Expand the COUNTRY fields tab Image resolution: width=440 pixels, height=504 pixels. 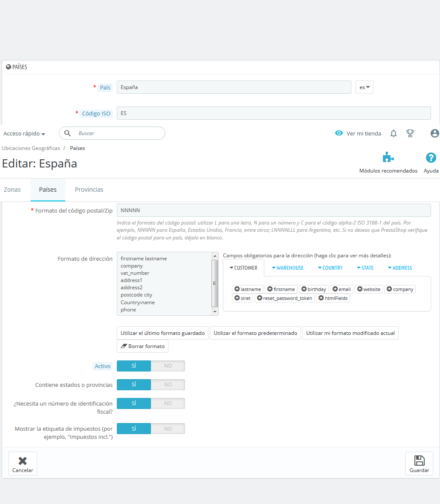click(x=330, y=268)
